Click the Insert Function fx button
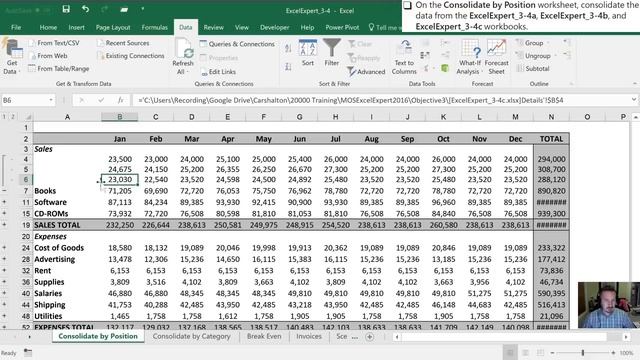The image size is (640, 360). [x=120, y=100]
